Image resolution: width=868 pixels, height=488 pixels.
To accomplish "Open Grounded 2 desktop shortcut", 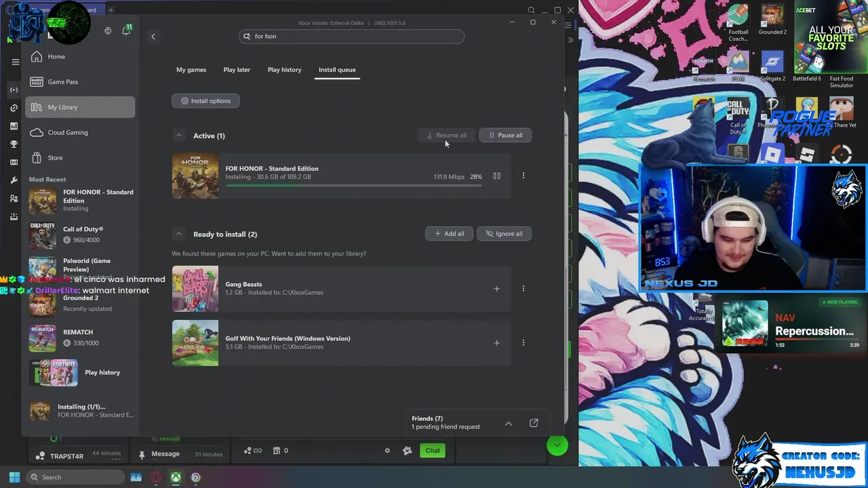I will click(x=772, y=20).
